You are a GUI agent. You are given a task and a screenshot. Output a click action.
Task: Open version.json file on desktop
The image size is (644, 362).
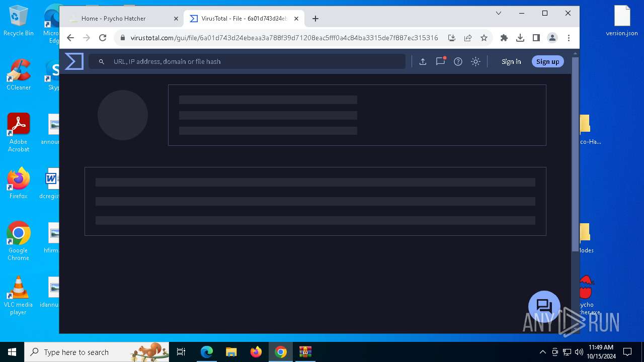point(622,21)
